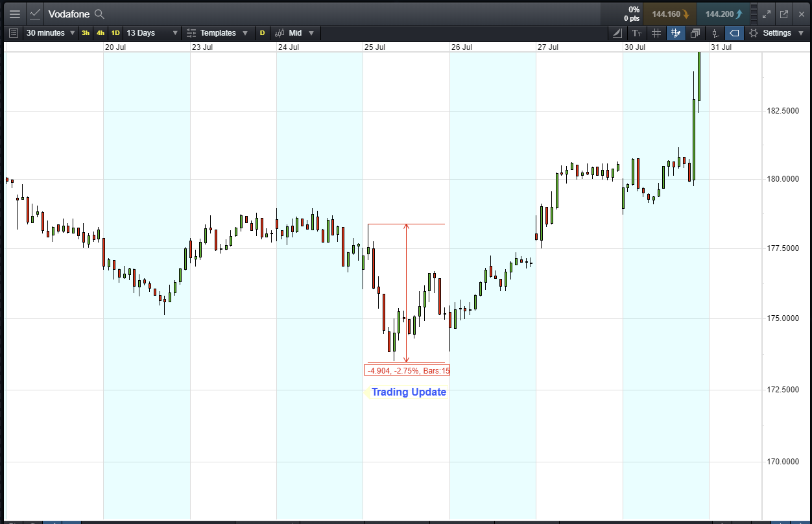Expand the Mid price type dropdown
The image size is (812, 524).
coord(302,33)
